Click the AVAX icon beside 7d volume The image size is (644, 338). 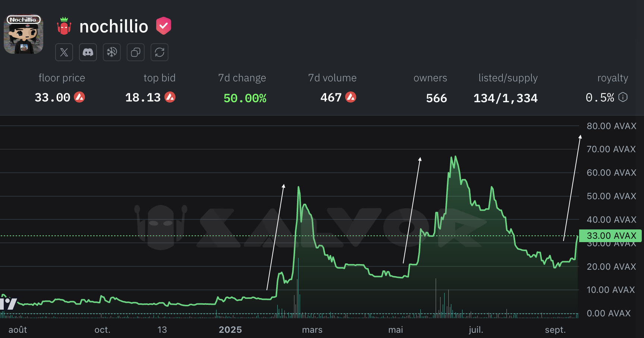coord(351,97)
